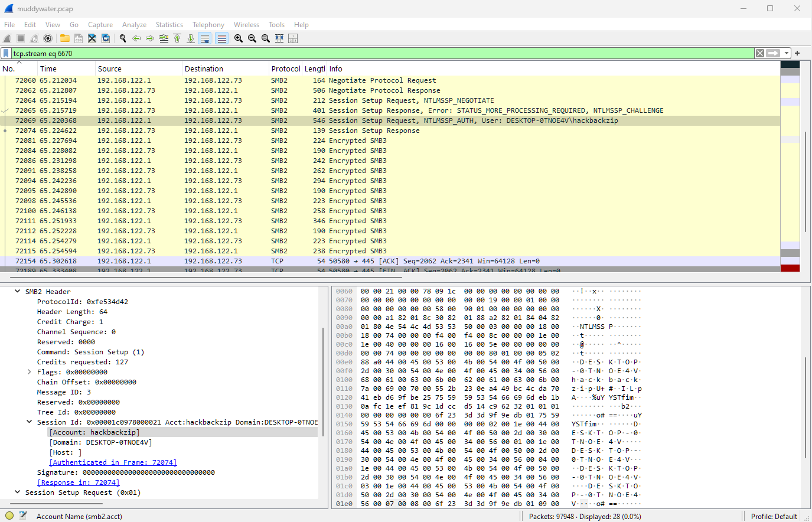Screen dimensions: 812x522
Task: Clear the display filter
Action: click(x=760, y=53)
